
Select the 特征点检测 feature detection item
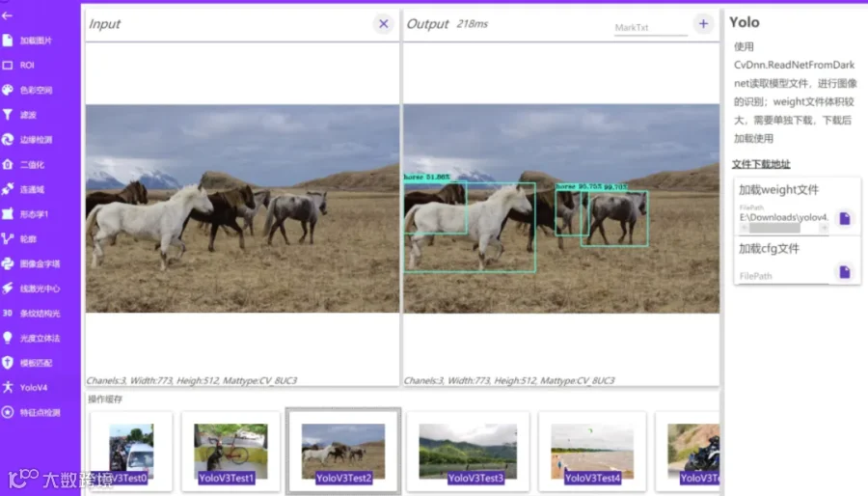click(33, 412)
